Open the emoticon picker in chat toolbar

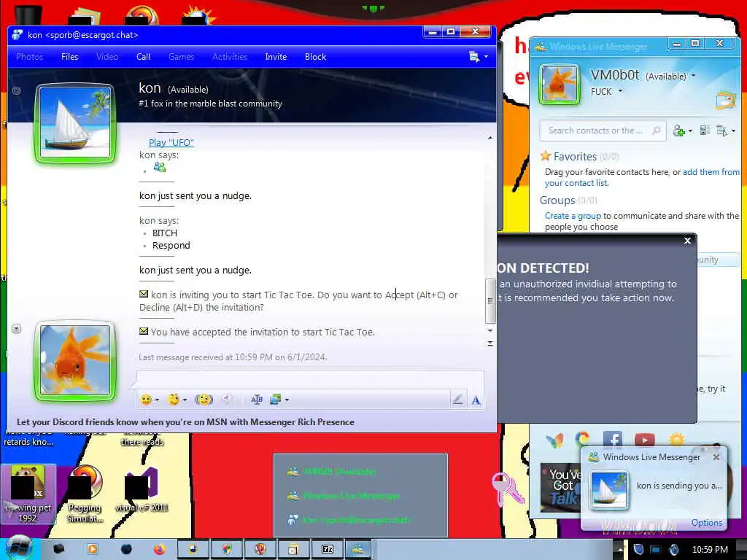tap(146, 400)
